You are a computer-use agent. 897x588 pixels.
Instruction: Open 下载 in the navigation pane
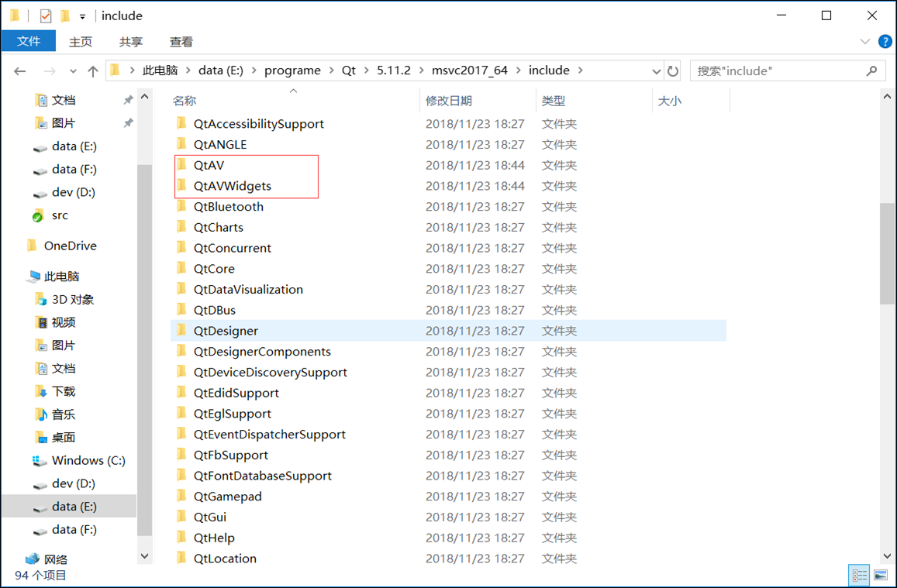coord(64,391)
